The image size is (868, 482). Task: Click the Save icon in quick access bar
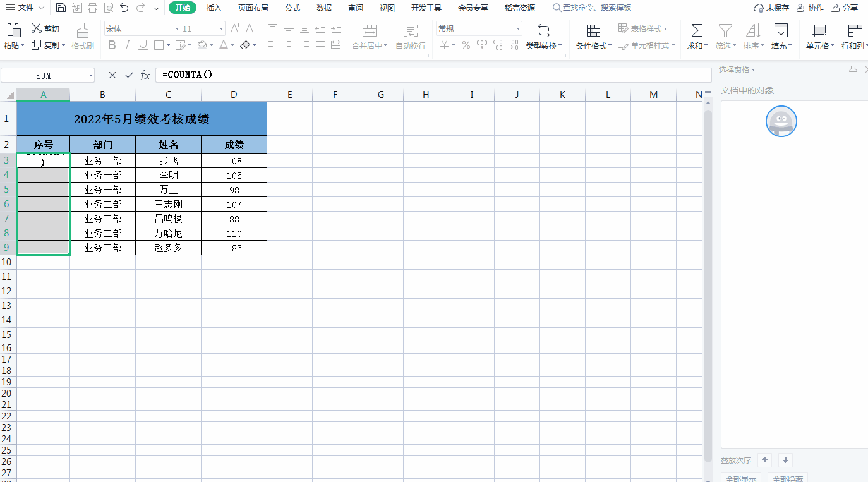61,8
